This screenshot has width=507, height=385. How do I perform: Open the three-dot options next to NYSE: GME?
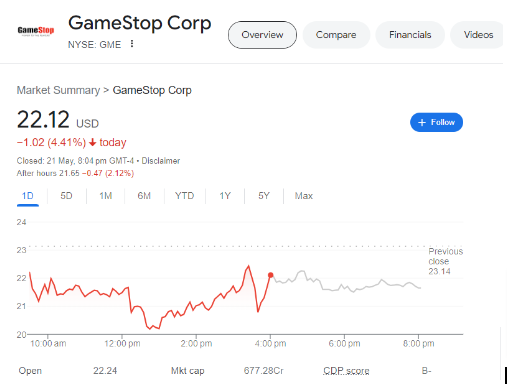coord(132,44)
